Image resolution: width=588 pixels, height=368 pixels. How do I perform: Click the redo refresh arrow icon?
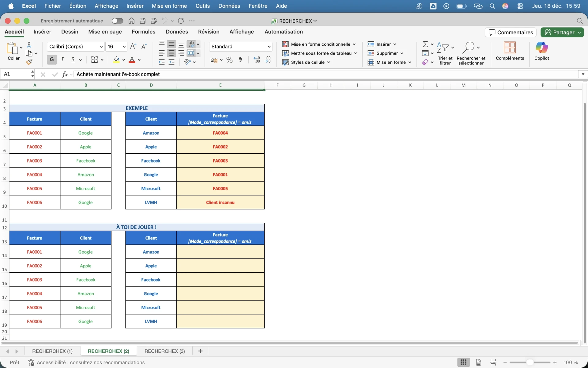pyautogui.click(x=181, y=21)
